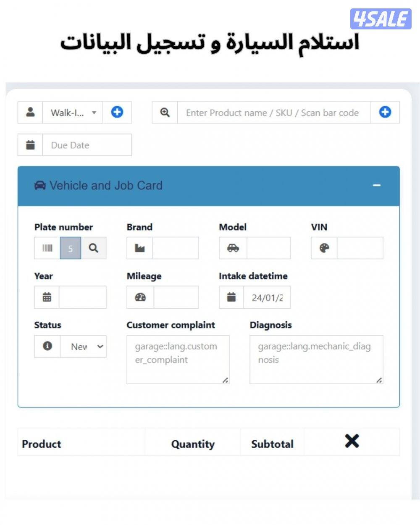Click the add product plus icon

coord(385,112)
